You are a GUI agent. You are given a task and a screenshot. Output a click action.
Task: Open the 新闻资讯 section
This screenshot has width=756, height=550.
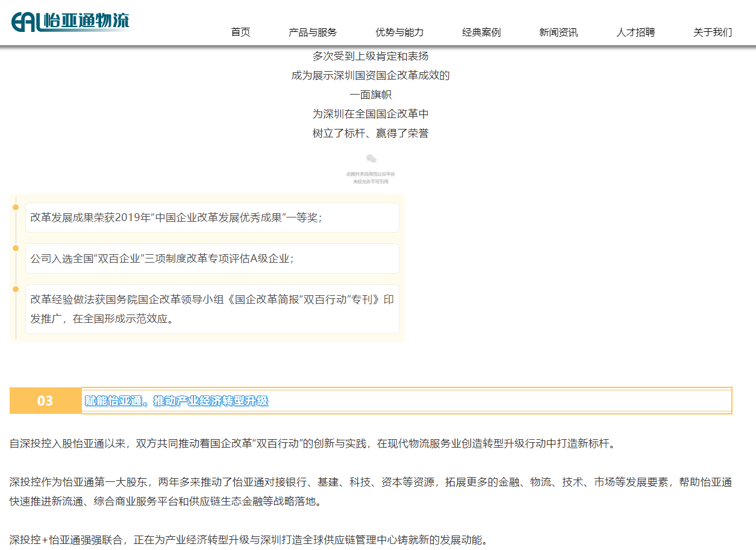tap(558, 33)
